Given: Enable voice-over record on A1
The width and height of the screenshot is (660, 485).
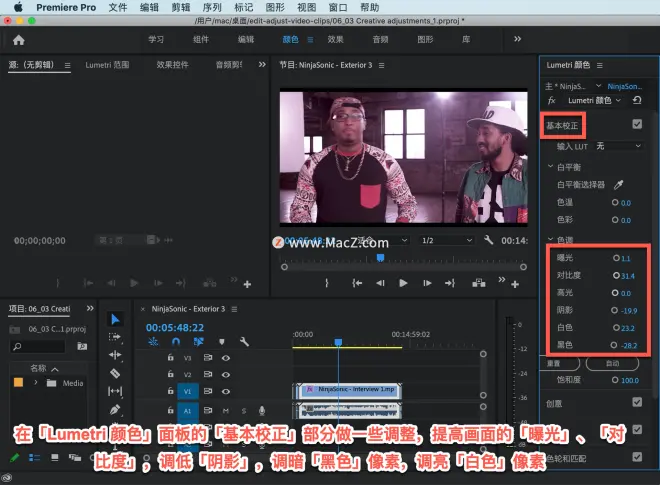Looking at the screenshot, I should point(262,410).
